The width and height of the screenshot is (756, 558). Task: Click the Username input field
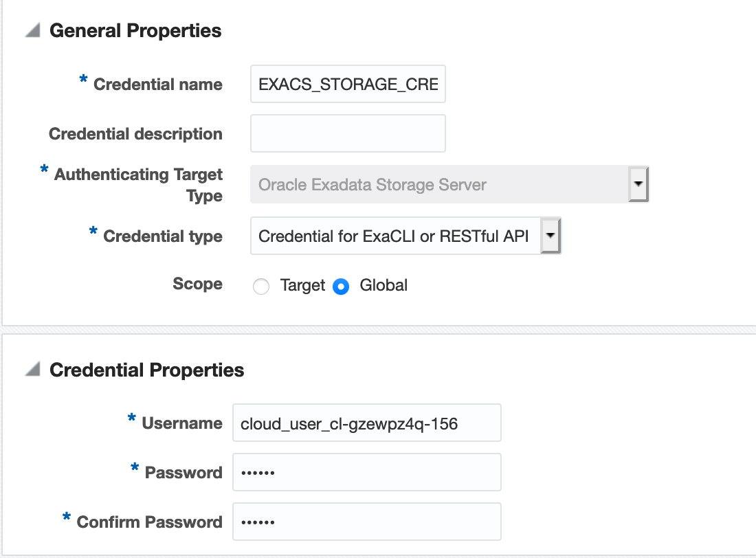tap(367, 423)
